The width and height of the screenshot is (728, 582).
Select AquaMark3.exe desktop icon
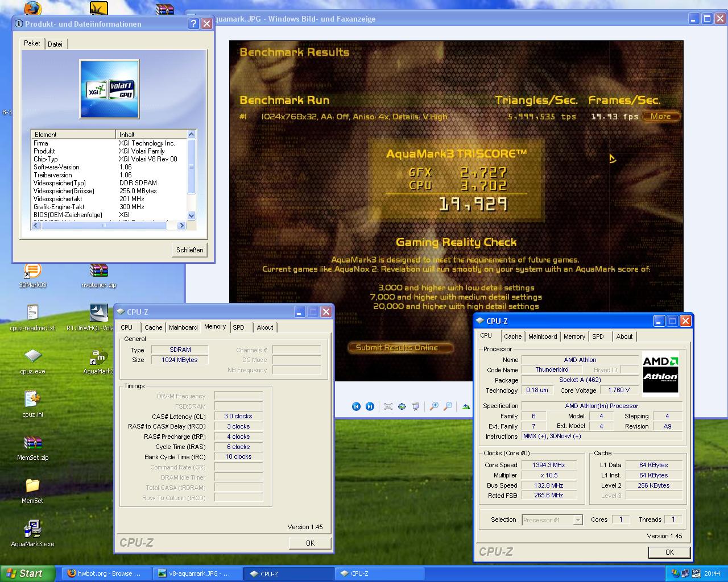click(32, 534)
